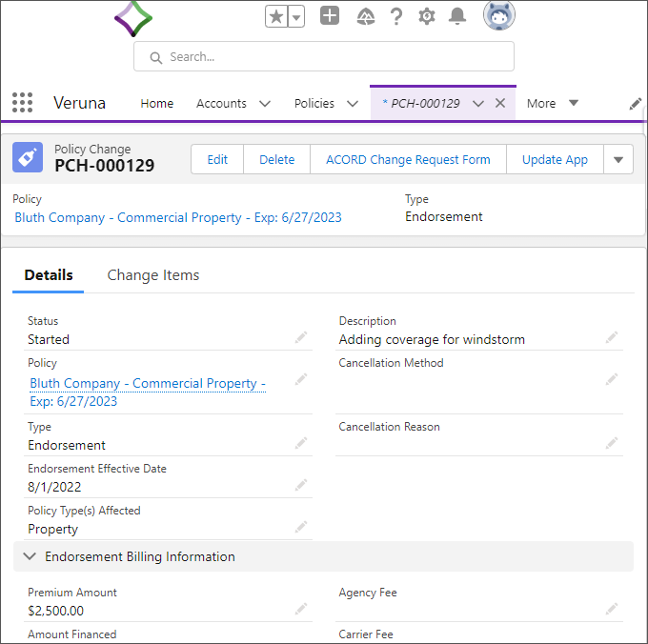Edit navigation bar pencil icon

pyautogui.click(x=636, y=104)
